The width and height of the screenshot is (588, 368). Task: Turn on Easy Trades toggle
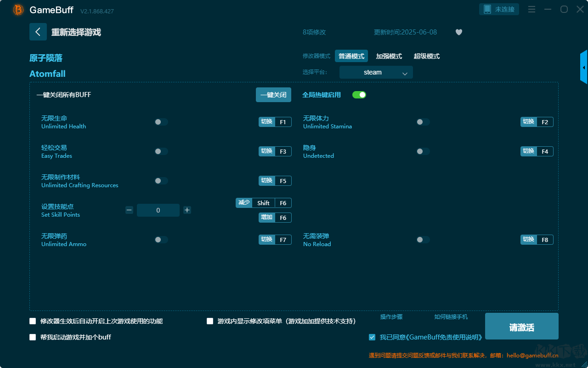pos(161,151)
